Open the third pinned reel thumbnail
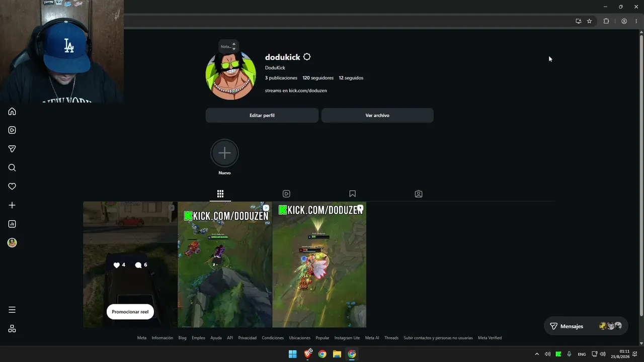This screenshot has width=644, height=362. click(319, 265)
